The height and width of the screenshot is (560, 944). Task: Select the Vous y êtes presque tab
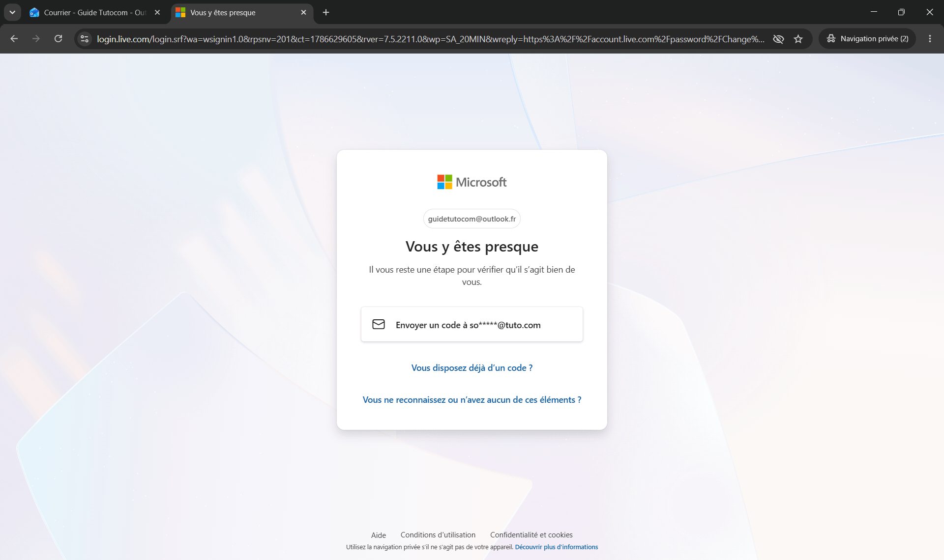241,13
